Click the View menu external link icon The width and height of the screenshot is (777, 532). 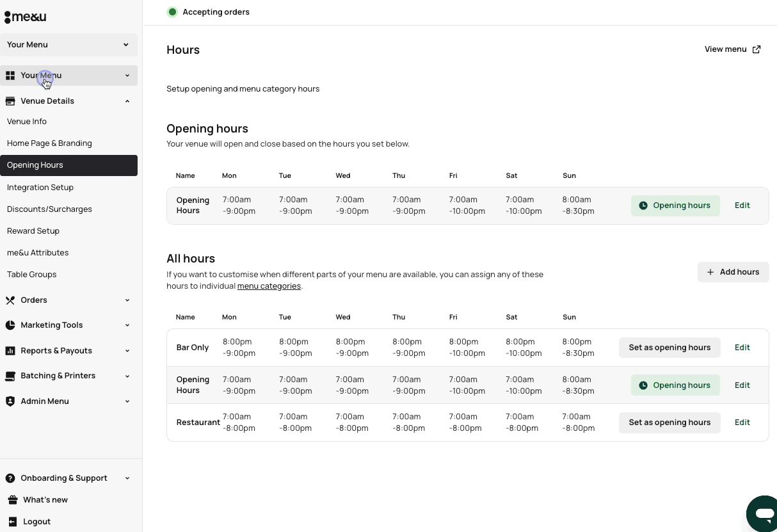pos(757,49)
